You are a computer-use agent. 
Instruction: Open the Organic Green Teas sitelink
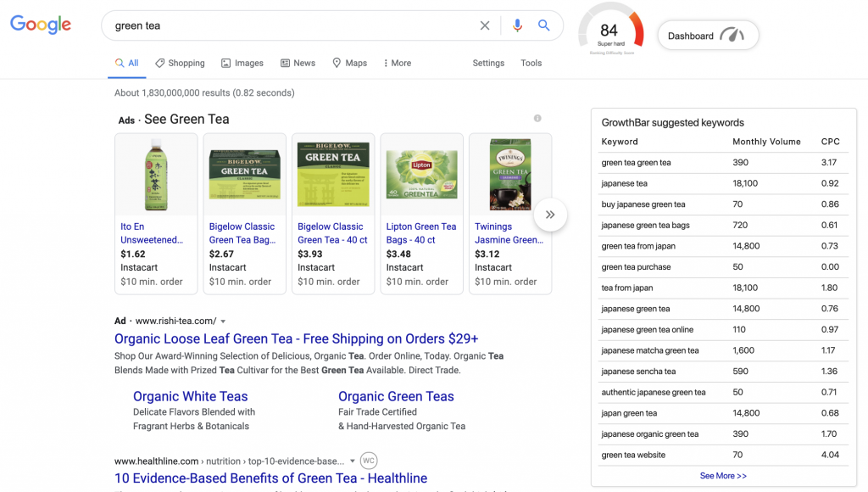click(x=396, y=396)
